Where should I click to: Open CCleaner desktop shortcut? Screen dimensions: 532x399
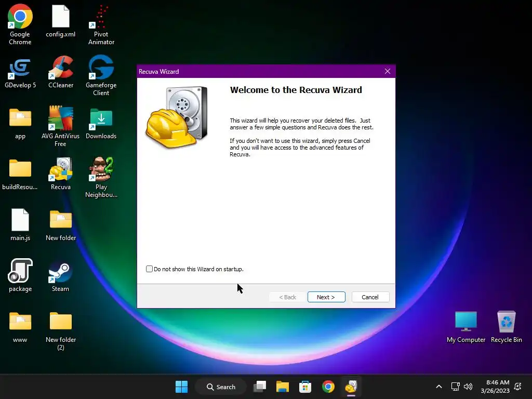coord(60,72)
